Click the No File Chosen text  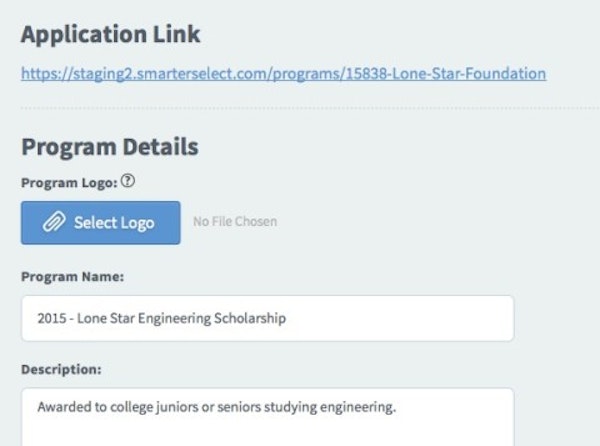click(235, 222)
